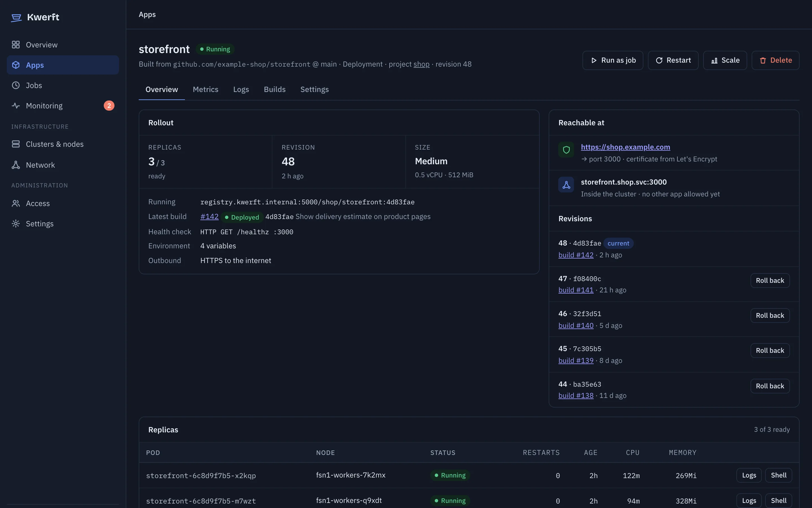Click the Apps breadcrumb at top

147,14
